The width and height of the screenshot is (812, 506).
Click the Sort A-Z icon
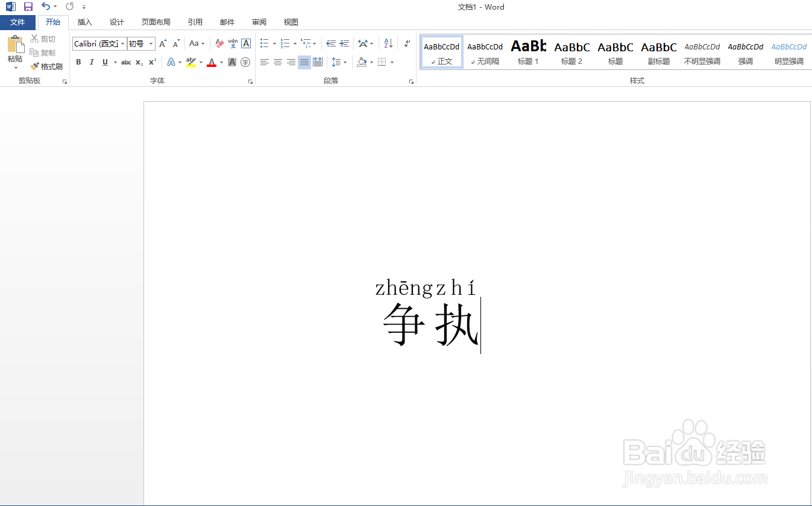click(x=388, y=43)
